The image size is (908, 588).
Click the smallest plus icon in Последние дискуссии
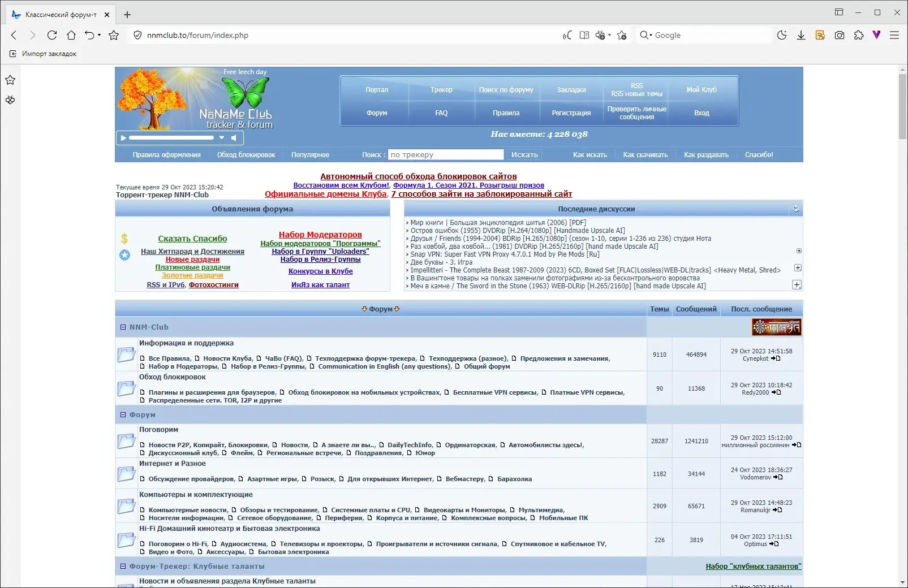[799, 250]
